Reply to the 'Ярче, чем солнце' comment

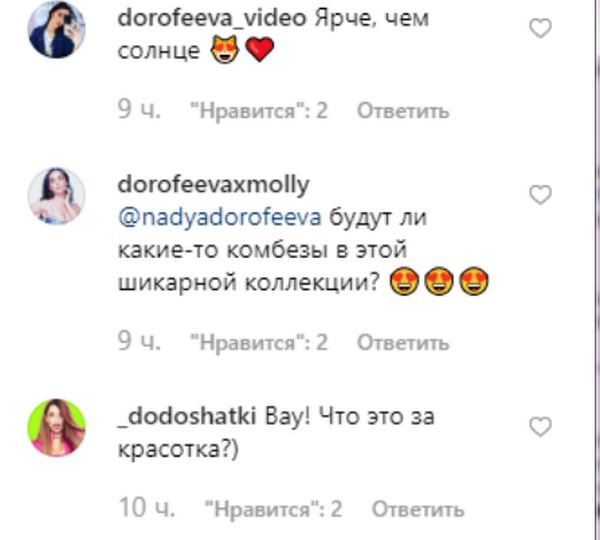(x=403, y=111)
